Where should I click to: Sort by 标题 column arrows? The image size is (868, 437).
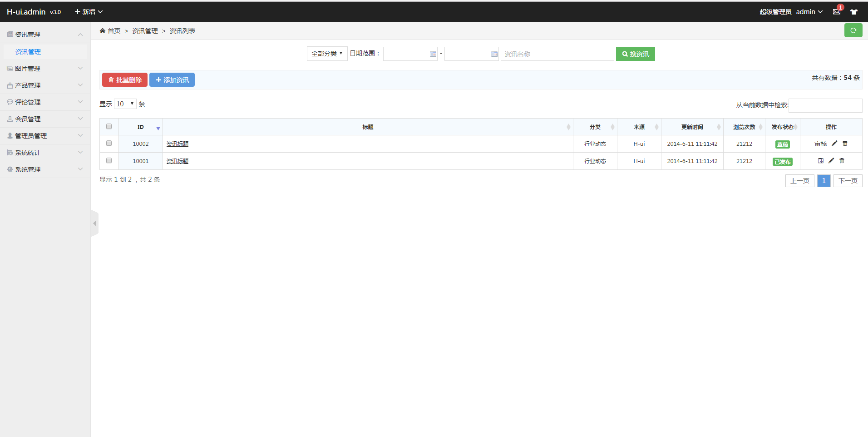(568, 127)
